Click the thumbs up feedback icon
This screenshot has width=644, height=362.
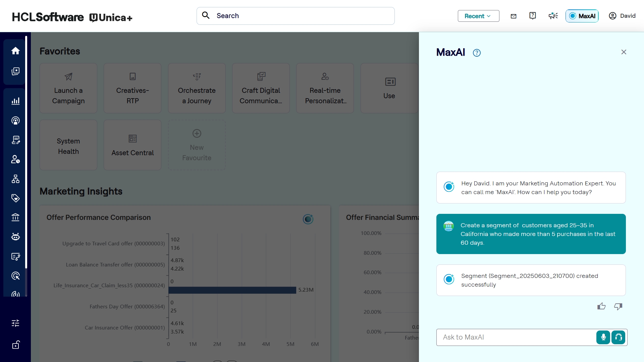click(601, 306)
